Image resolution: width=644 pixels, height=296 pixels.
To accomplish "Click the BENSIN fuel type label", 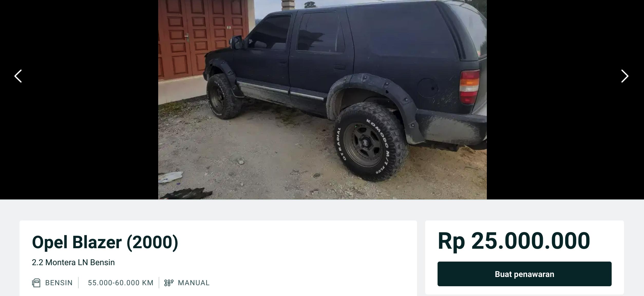I will (59, 283).
